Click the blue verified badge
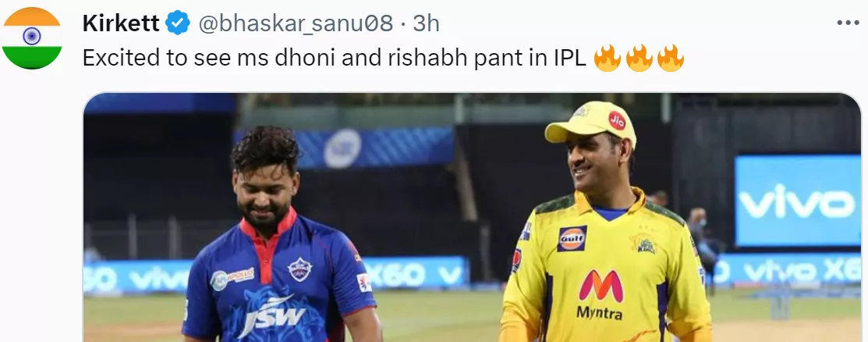Viewport: 868px width, 342px height. pos(178,23)
